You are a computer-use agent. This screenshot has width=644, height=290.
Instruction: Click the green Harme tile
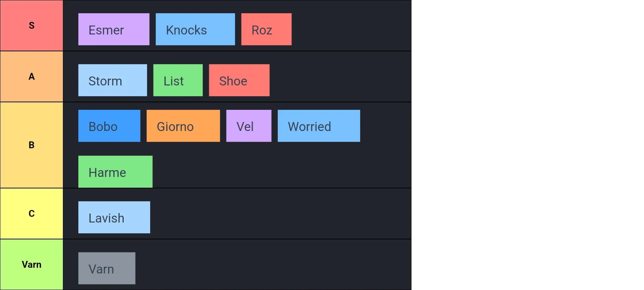pos(115,172)
